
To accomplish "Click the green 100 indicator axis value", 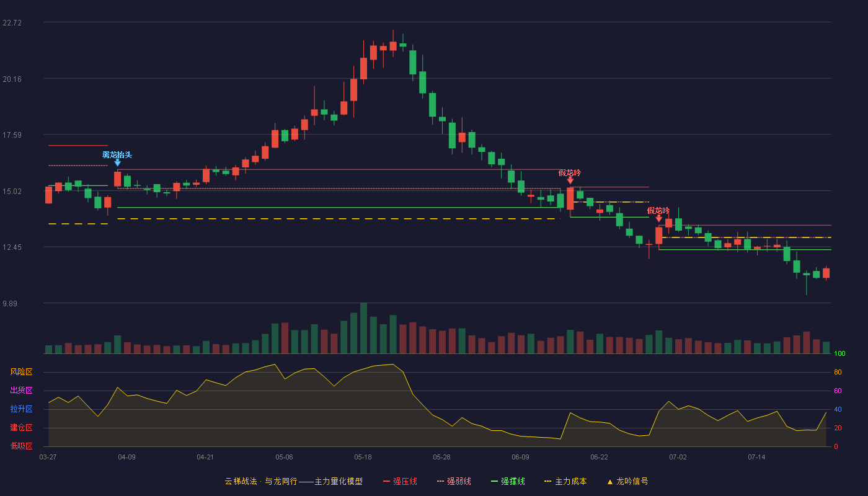I will 840,353.
